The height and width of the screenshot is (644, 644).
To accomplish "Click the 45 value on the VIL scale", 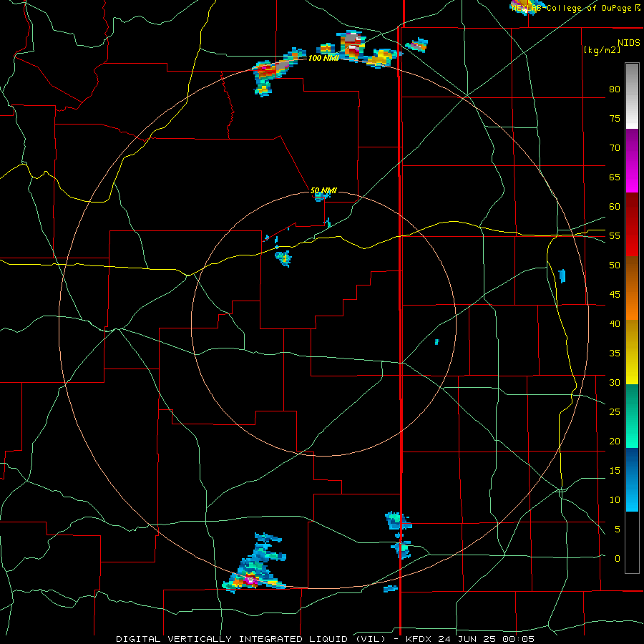I will (x=615, y=295).
